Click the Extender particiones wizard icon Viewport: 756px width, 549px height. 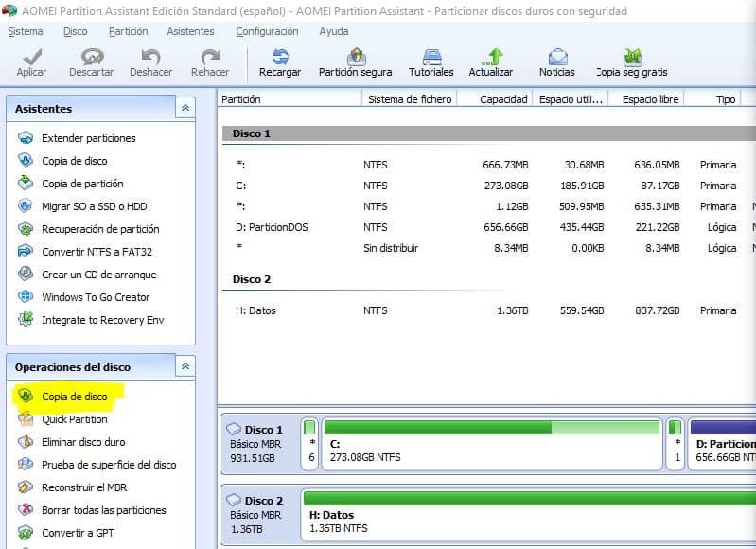[25, 138]
